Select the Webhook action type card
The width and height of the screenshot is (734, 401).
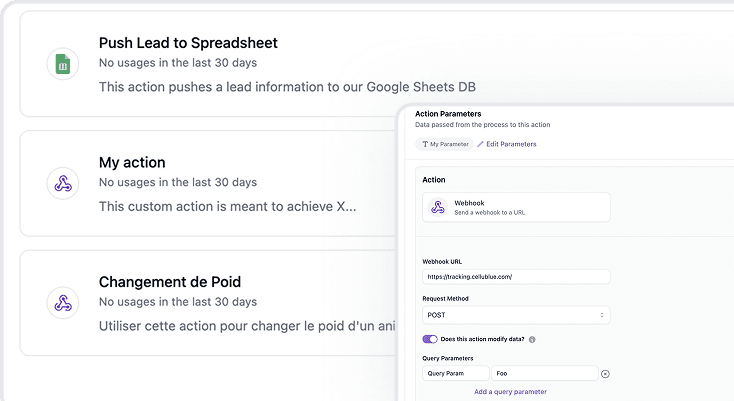(516, 207)
